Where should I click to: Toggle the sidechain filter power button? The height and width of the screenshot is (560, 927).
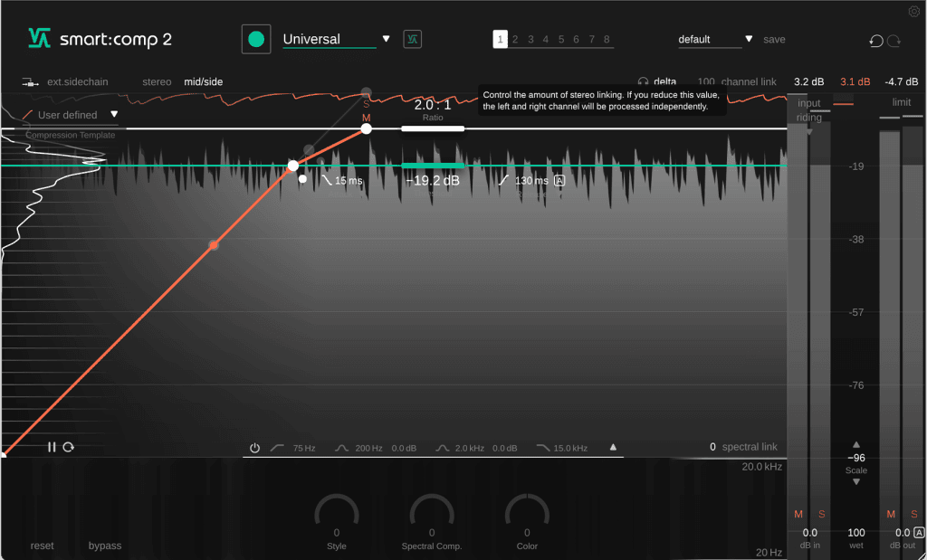[254, 447]
